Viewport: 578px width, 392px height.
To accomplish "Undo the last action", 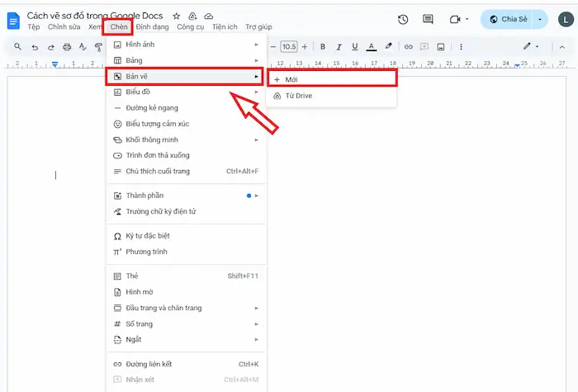I will [x=35, y=47].
